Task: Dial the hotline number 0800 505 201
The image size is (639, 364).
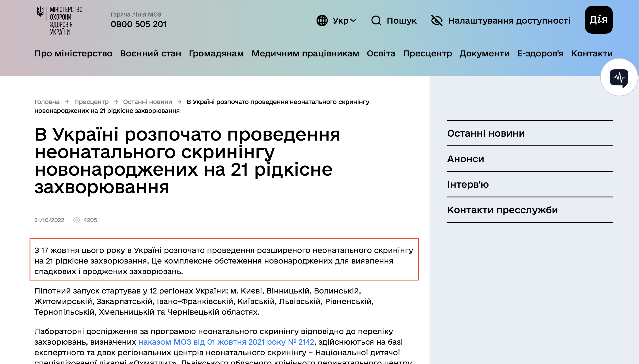Action: (x=138, y=24)
